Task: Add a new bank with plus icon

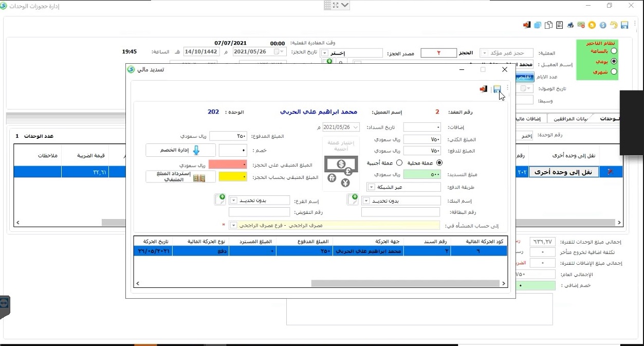Action: (x=353, y=200)
